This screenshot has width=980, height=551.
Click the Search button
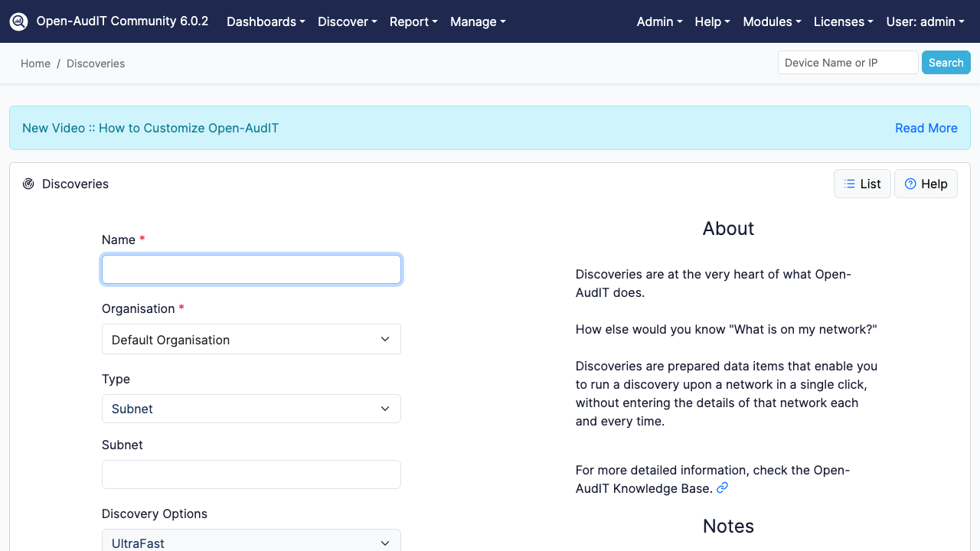click(x=946, y=63)
